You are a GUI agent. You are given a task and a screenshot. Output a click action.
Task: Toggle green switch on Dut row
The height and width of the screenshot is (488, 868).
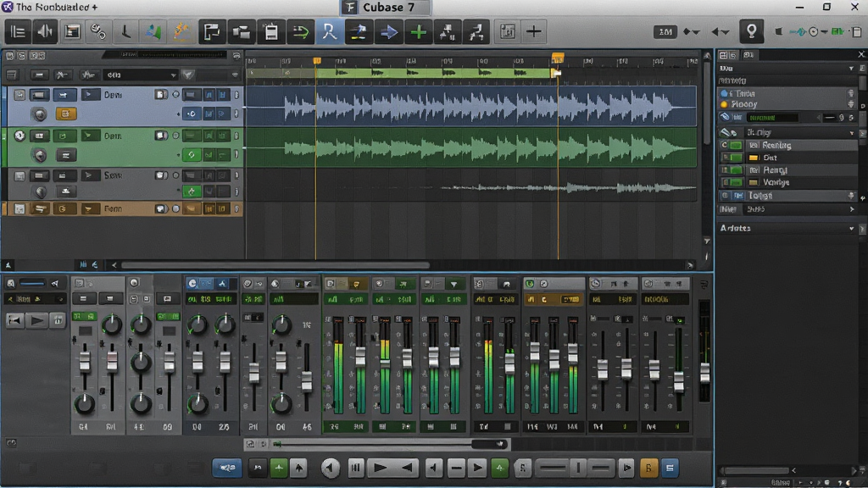click(737, 158)
